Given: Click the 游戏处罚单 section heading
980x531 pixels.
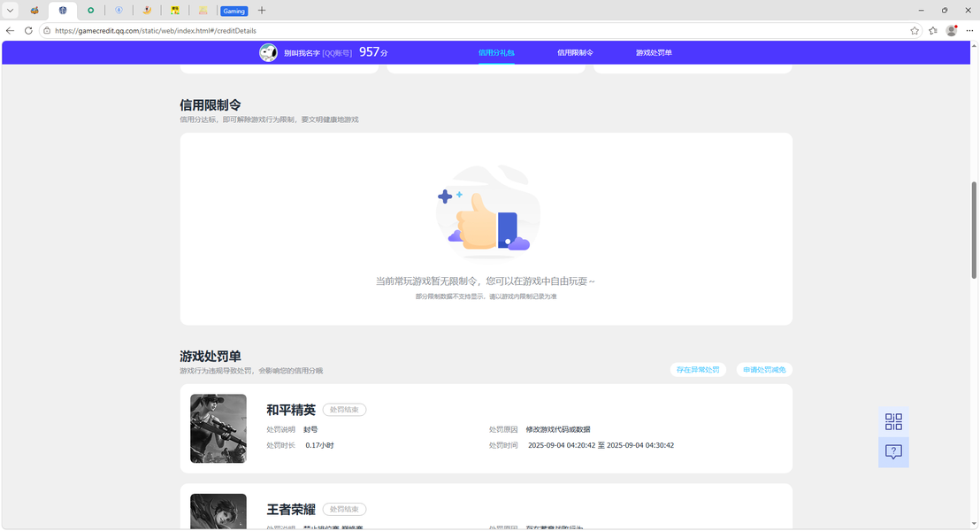Looking at the screenshot, I should 210,357.
